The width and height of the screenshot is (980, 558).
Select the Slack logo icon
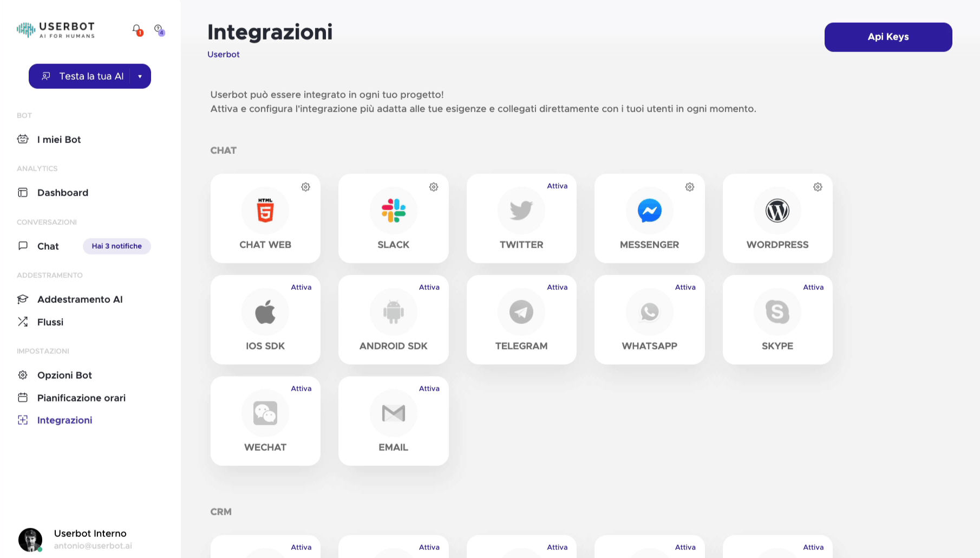[x=394, y=211]
